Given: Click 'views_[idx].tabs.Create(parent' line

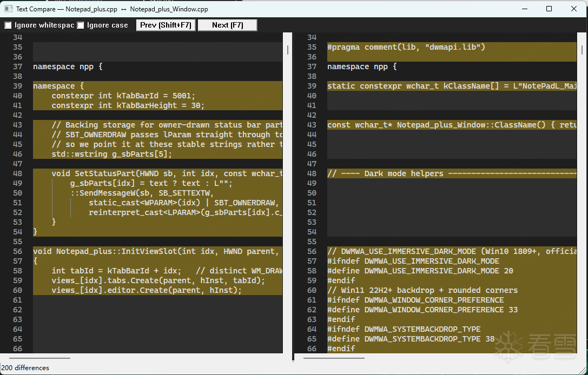Looking at the screenshot, I should click(x=158, y=281).
